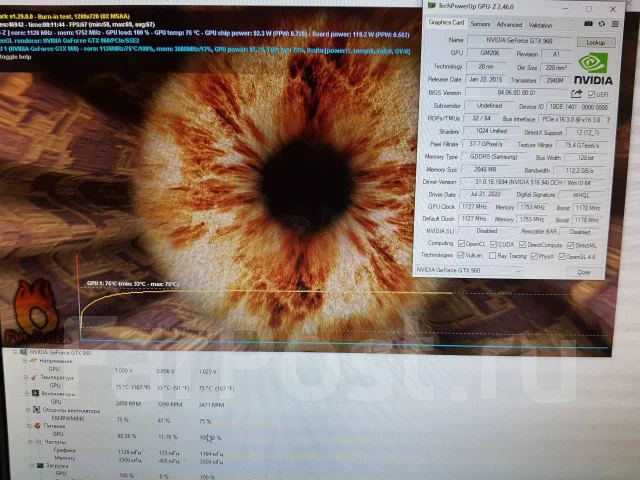Click the GPU-Z screenshot camera icon
Viewport: 640px width, 480px height.
tap(588, 24)
